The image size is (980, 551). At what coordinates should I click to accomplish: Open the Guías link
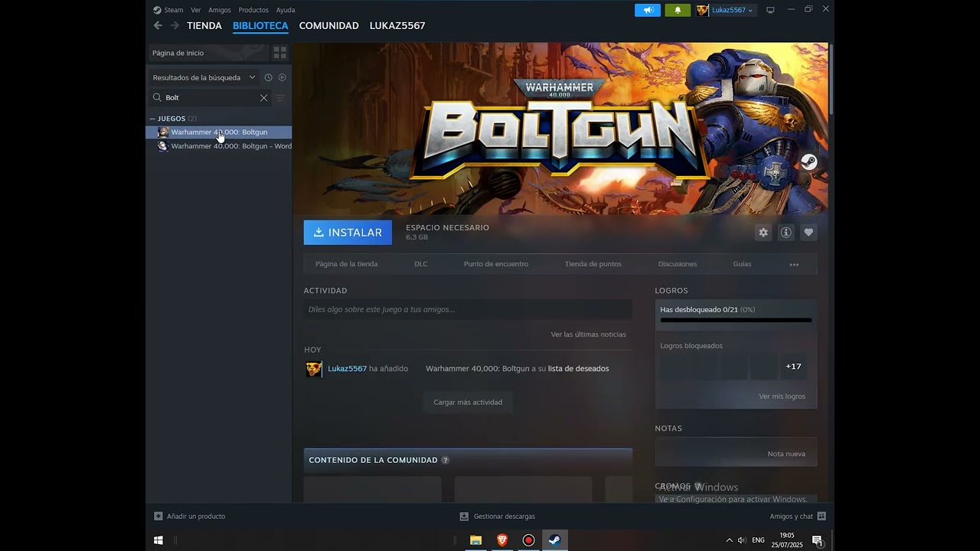click(743, 264)
